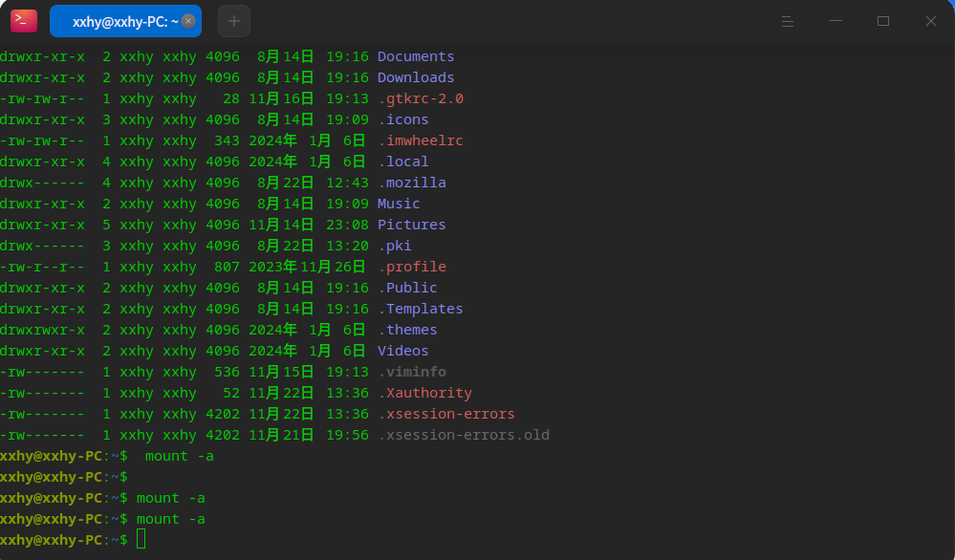Open a new terminal tab with plus
955x560 pixels.
(234, 21)
